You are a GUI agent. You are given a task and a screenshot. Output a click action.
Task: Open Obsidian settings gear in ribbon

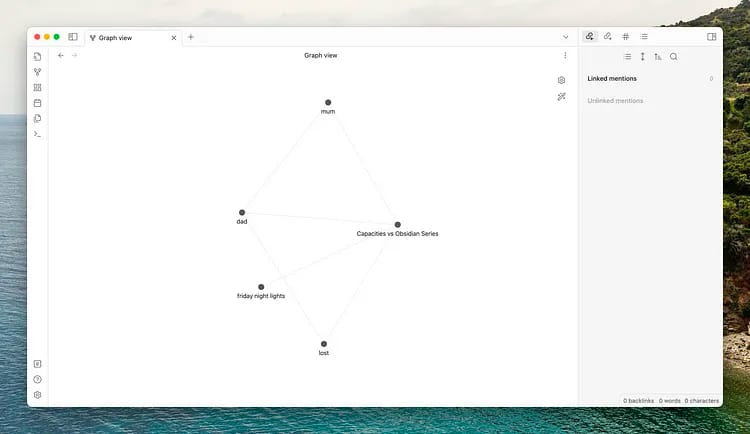pyautogui.click(x=37, y=395)
